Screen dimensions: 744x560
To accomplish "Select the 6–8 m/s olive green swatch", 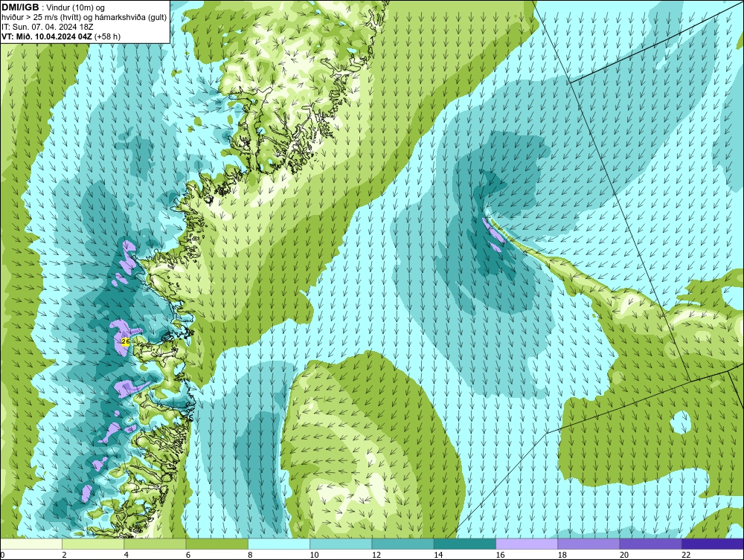I will pyautogui.click(x=217, y=544).
